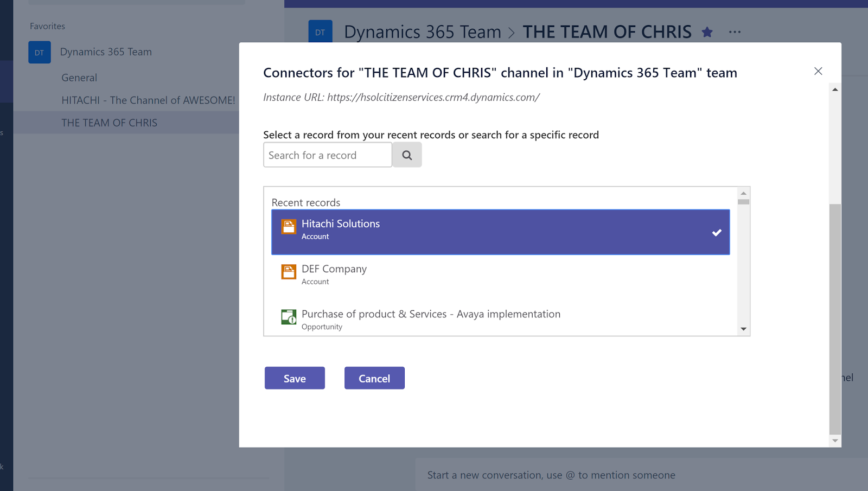This screenshot has width=868, height=491.
Task: Click the dialog vertical scrollbar thumb
Action: 835,320
